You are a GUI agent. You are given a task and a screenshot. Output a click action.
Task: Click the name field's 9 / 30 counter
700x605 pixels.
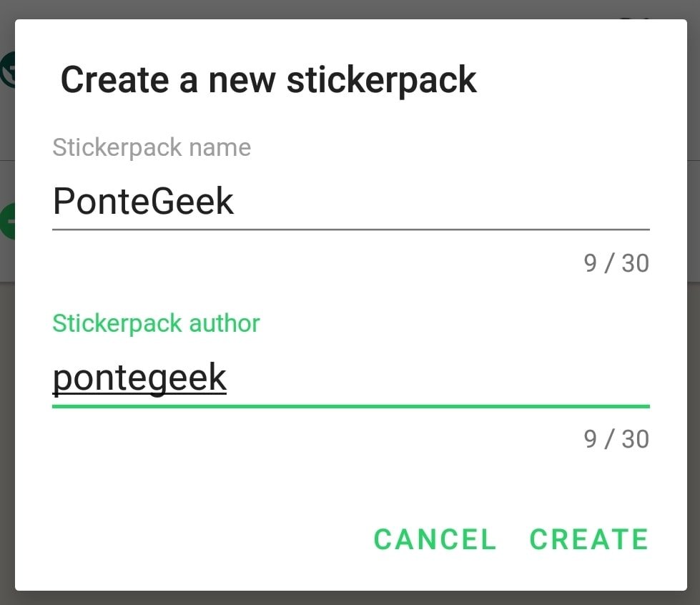pos(616,263)
